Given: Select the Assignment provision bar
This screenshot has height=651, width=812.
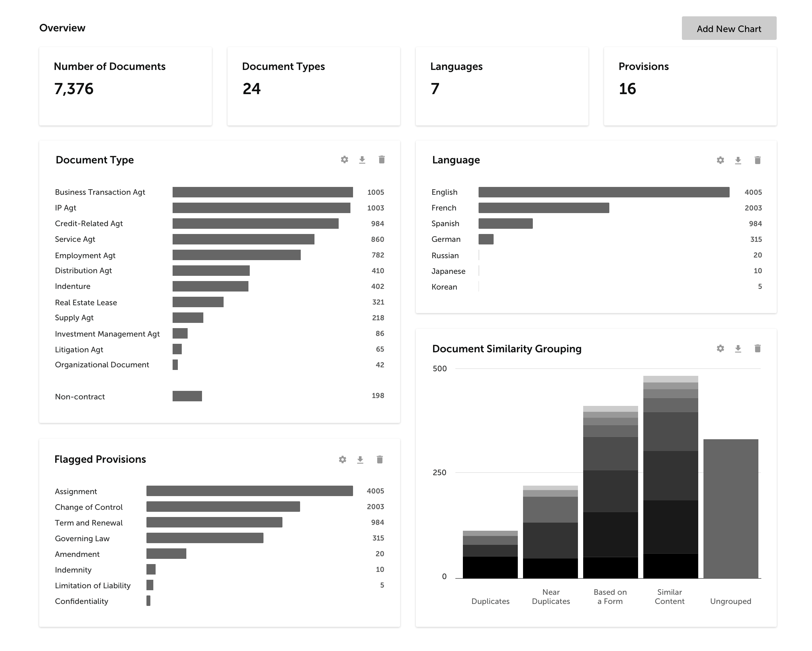Looking at the screenshot, I should click(249, 491).
